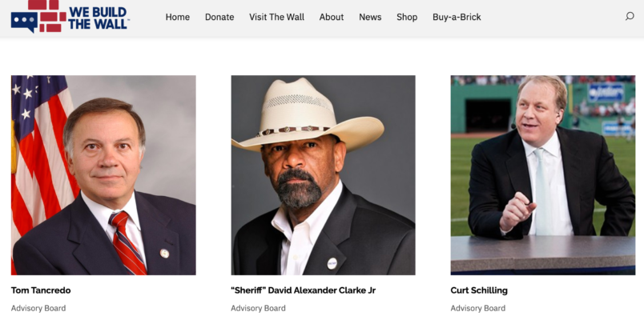Click the We Build The Wall logo
The width and height of the screenshot is (644, 324).
pos(70,17)
